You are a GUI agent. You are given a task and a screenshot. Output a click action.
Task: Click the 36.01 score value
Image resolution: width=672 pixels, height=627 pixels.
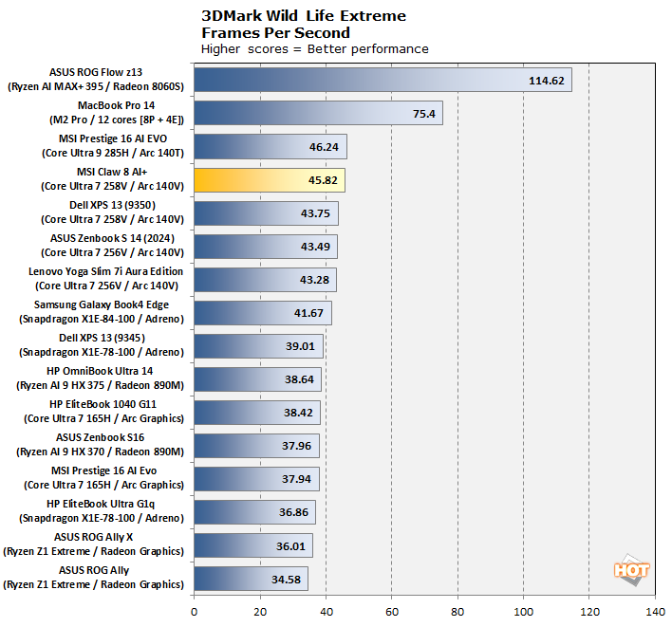[x=290, y=546]
